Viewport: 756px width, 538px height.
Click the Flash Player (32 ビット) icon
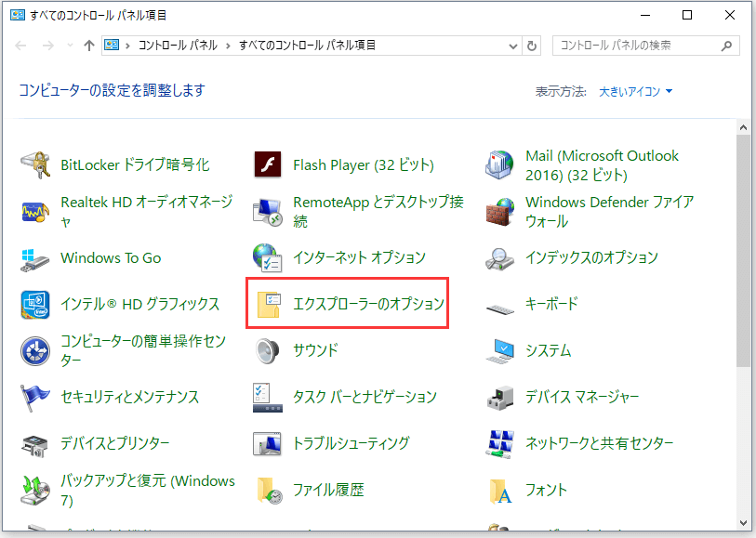(268, 165)
